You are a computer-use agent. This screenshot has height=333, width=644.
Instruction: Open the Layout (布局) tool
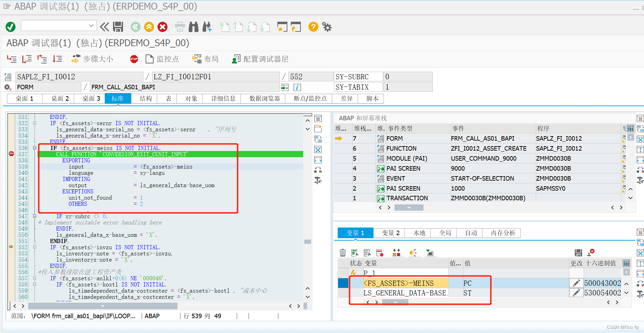[196, 59]
